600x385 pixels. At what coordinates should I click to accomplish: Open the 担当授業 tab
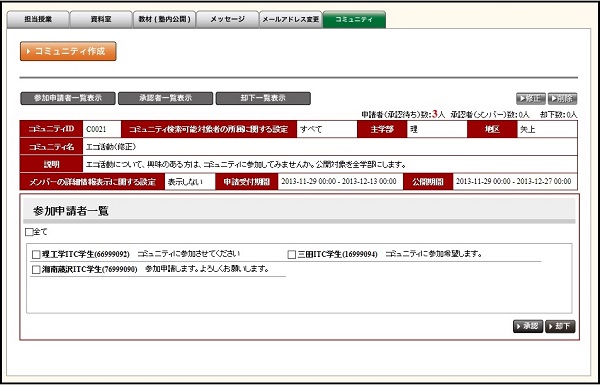(38, 20)
